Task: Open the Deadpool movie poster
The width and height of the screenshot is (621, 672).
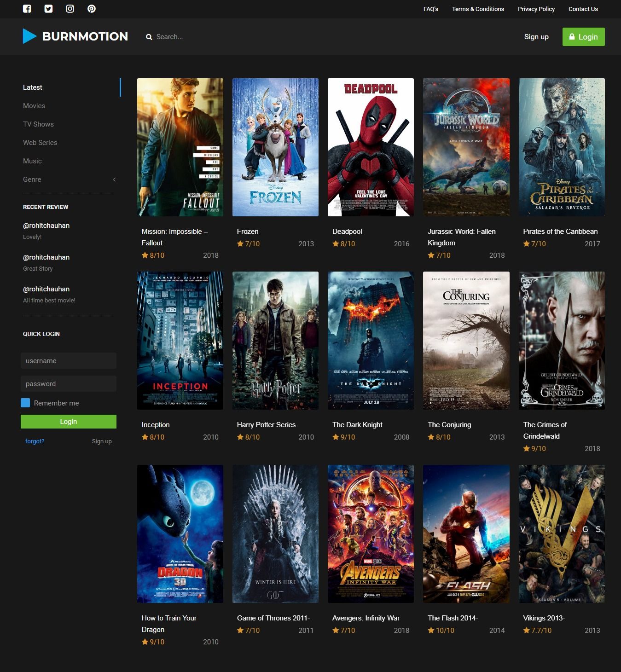Action: pos(371,147)
